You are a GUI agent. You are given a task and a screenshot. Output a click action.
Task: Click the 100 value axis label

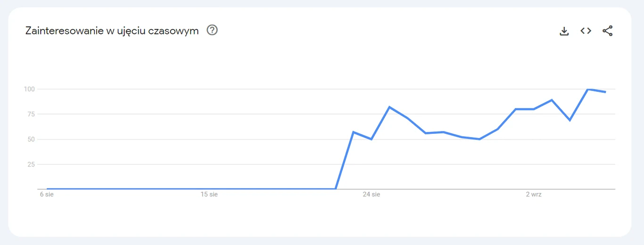click(x=31, y=89)
